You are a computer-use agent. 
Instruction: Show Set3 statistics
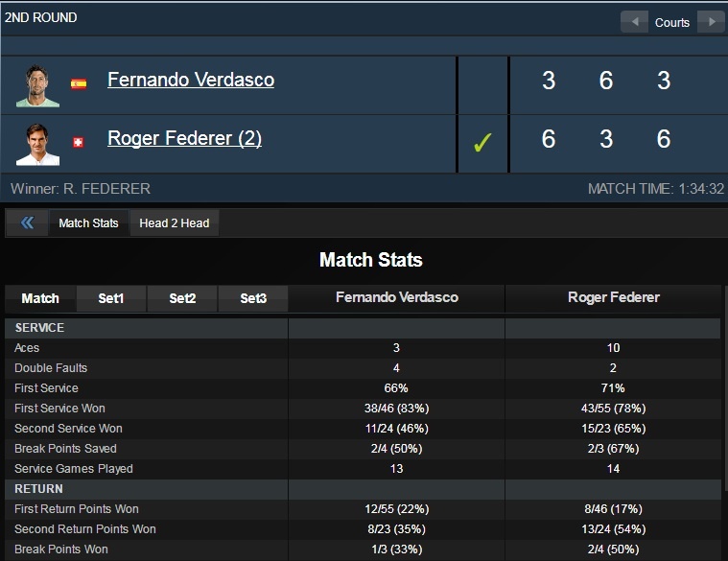pyautogui.click(x=253, y=298)
